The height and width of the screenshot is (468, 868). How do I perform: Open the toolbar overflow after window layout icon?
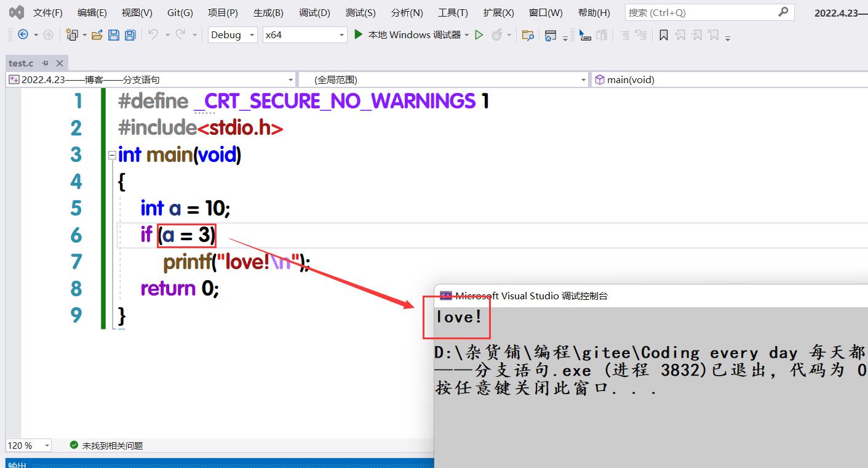565,38
